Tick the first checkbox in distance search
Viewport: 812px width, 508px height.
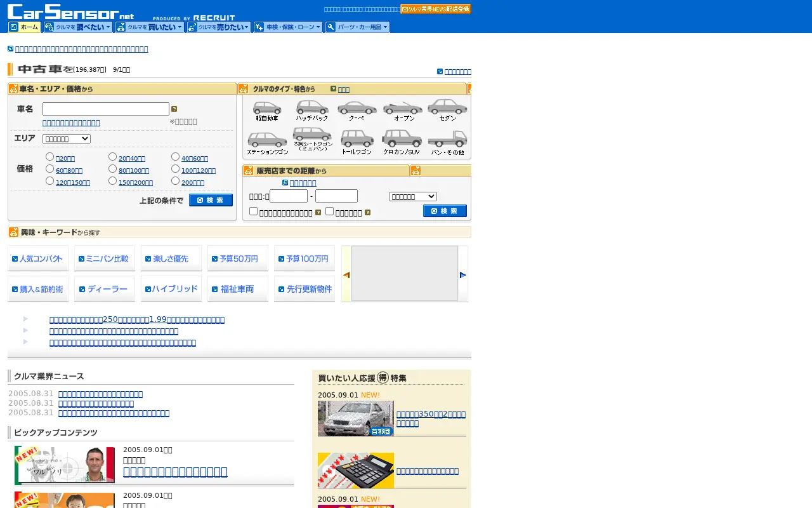pos(253,211)
